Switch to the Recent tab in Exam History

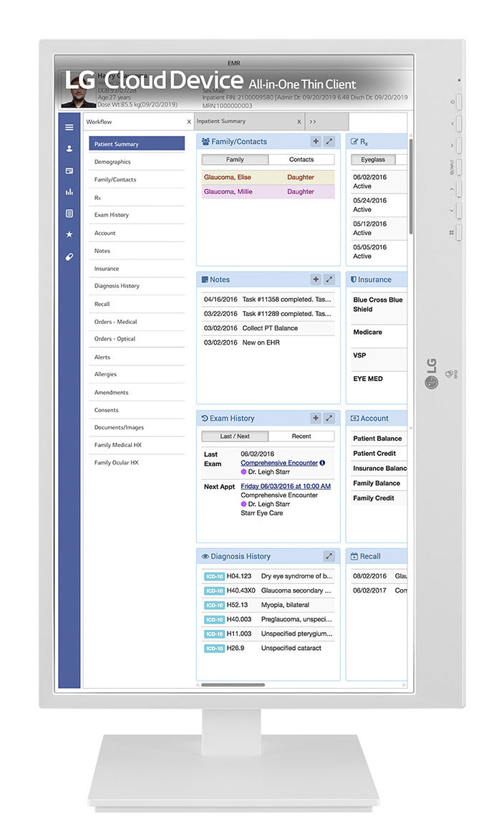click(x=301, y=436)
